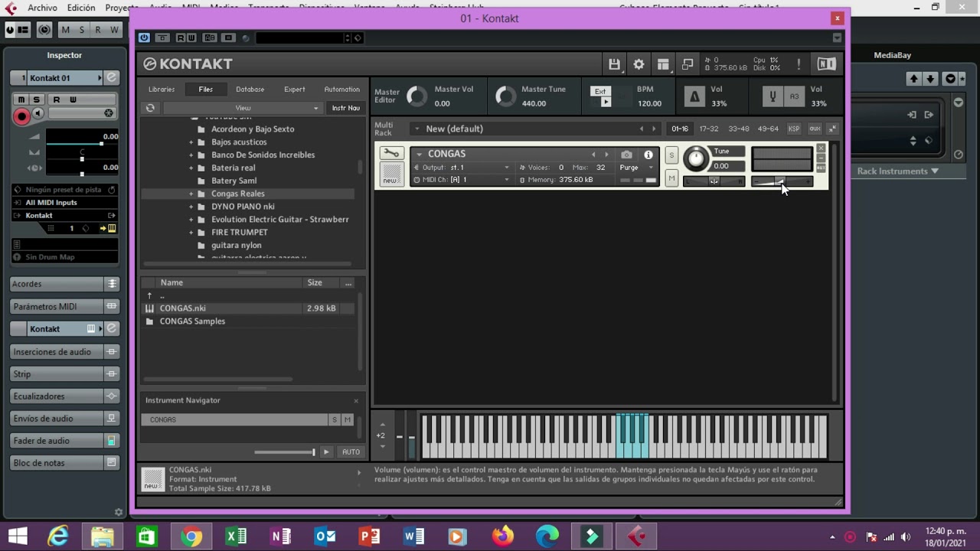Open Rack Instruments dropdown in MediaBay panel
The width and height of the screenshot is (980, 551).
tap(897, 171)
